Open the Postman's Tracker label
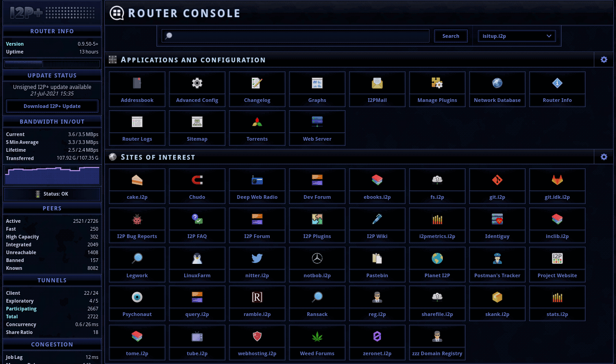This screenshot has width=616, height=364. [x=497, y=275]
